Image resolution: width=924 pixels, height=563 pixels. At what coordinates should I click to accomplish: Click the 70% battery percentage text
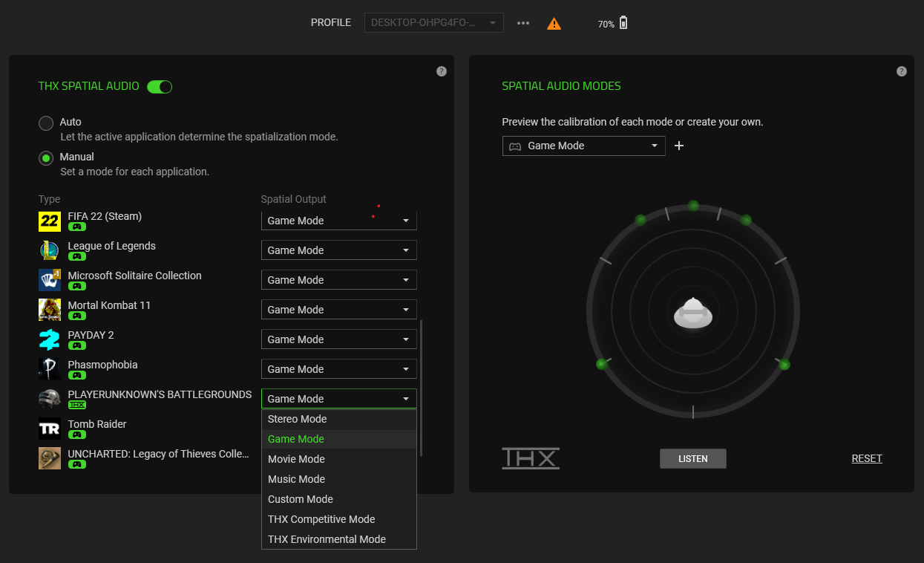coord(606,25)
